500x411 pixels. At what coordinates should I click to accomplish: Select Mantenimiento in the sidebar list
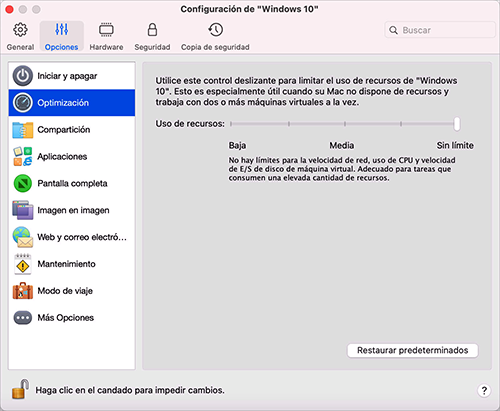click(x=72, y=264)
